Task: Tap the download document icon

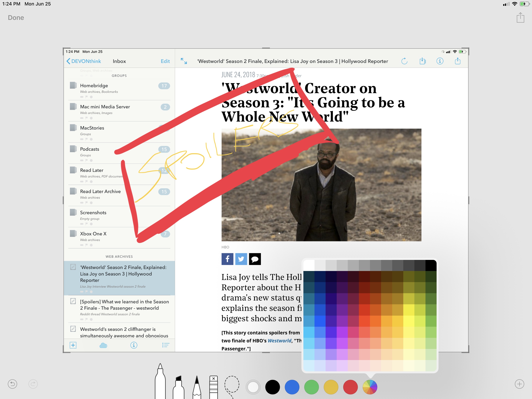Action: pyautogui.click(x=422, y=61)
